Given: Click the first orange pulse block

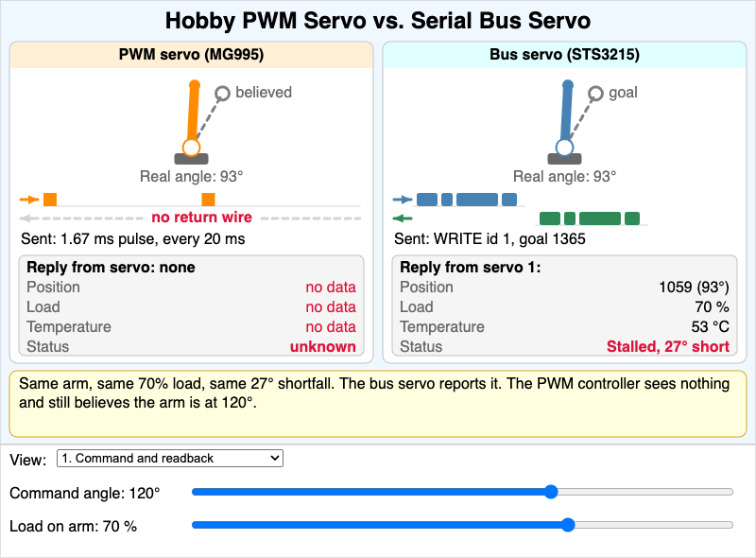Looking at the screenshot, I should 50,200.
